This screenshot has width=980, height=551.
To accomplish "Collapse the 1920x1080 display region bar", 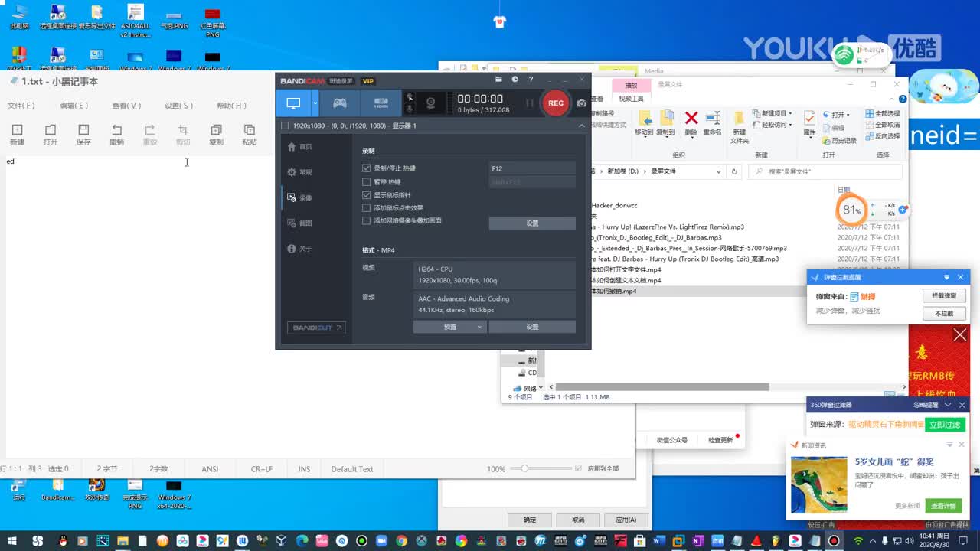I will tap(583, 125).
